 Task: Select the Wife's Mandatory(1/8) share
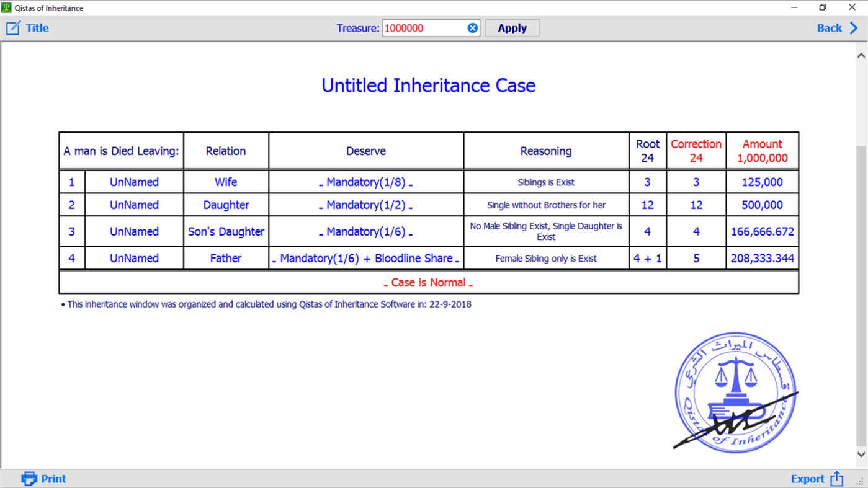tap(366, 182)
